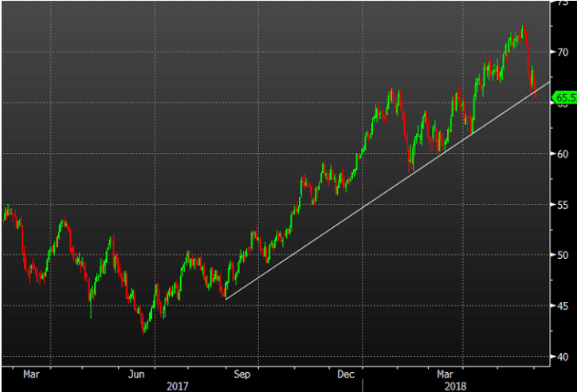Click the trendline's lower-left starting anchor point
The image size is (577, 392).
point(226,299)
